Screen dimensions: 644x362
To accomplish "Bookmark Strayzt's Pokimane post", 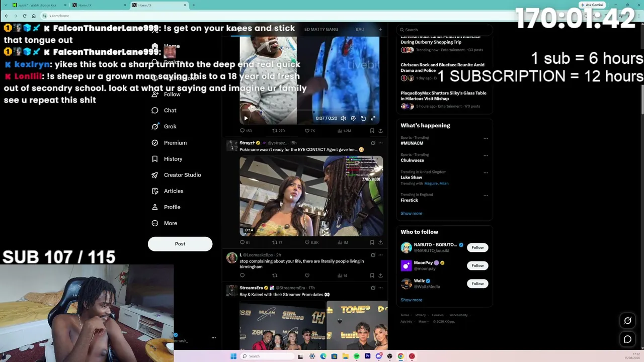I will coord(372,242).
